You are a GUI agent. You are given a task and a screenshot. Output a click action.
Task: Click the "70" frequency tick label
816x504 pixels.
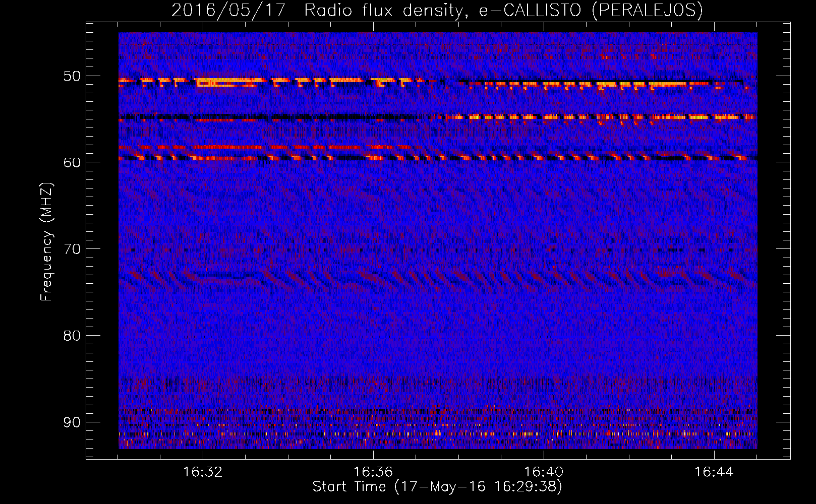click(x=72, y=249)
